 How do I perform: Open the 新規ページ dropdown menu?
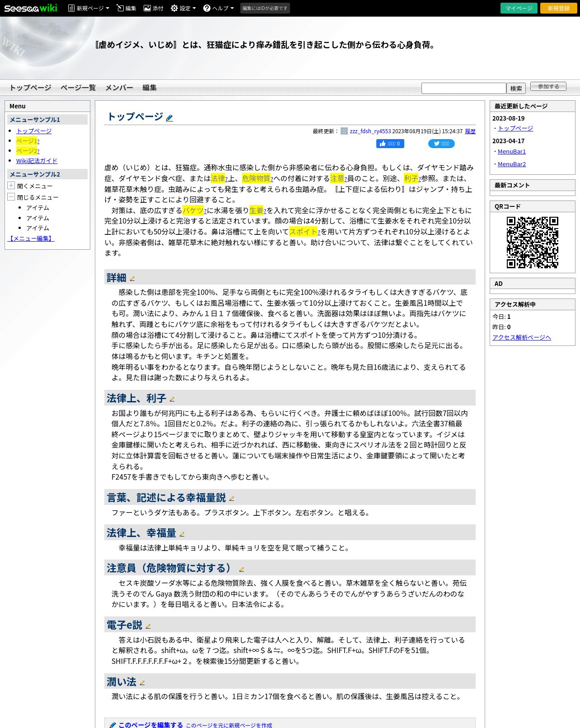[x=89, y=8]
